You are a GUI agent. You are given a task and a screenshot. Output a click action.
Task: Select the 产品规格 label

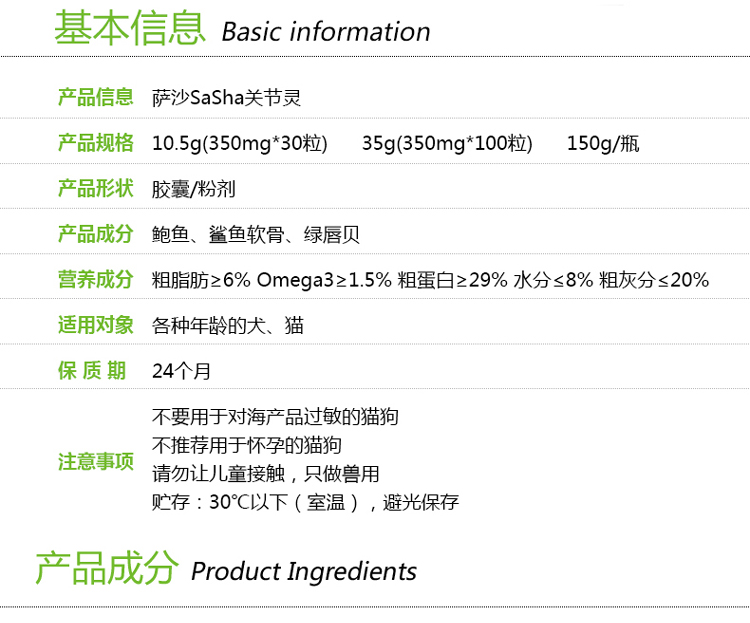click(96, 143)
